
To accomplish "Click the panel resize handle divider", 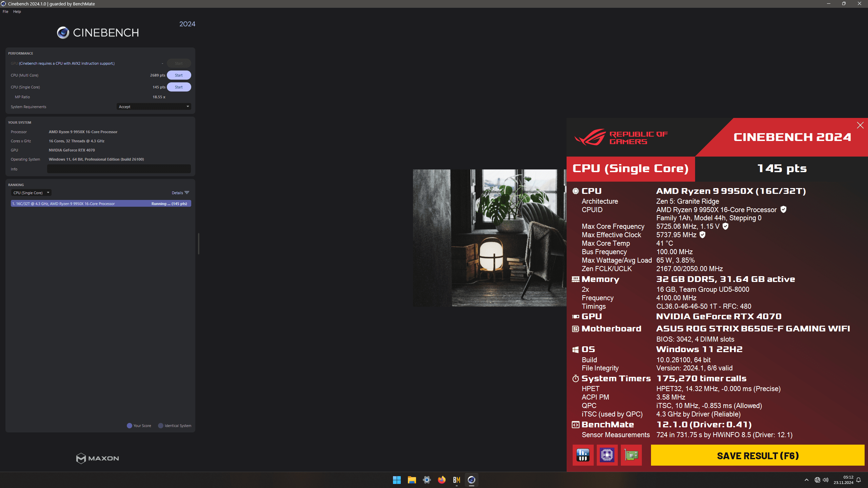I will 199,244.
